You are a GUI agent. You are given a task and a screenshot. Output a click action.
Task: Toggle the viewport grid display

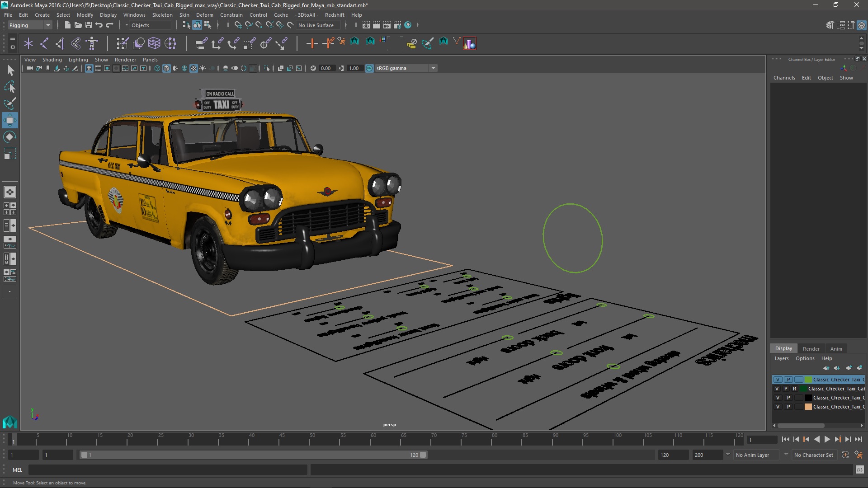pos(89,68)
